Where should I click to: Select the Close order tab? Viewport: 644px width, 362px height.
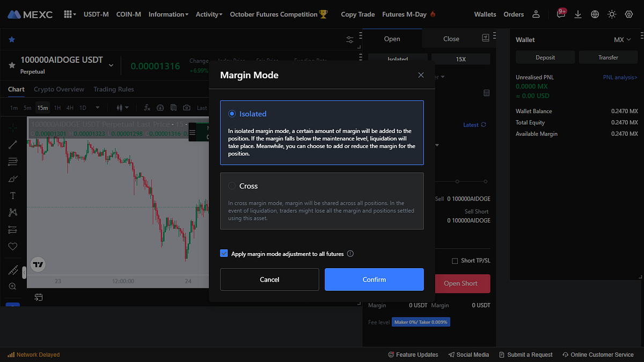[451, 39]
